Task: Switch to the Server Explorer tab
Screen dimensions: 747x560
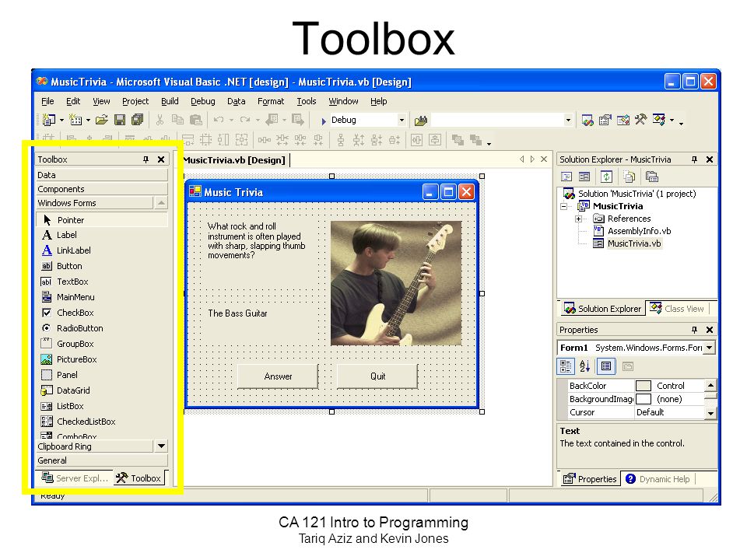Action: pos(75,478)
